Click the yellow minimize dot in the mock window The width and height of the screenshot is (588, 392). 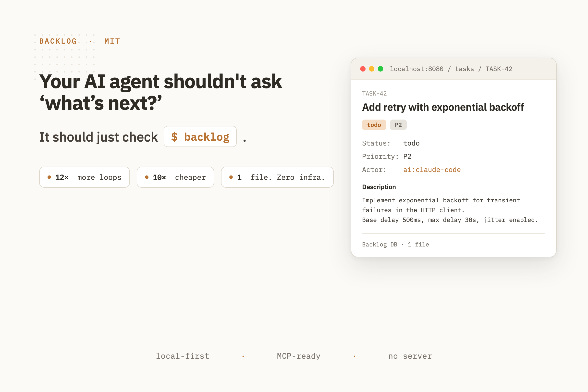click(x=371, y=69)
